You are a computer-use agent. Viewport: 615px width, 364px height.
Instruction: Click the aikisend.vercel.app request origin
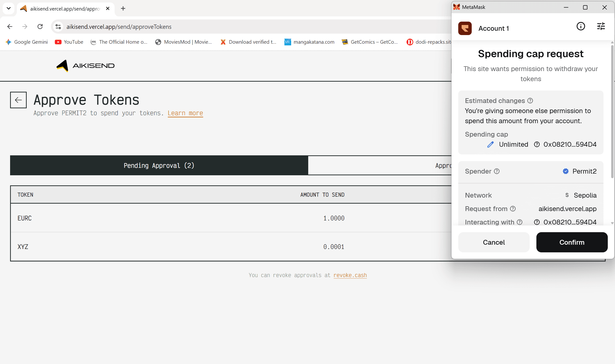coord(568,209)
